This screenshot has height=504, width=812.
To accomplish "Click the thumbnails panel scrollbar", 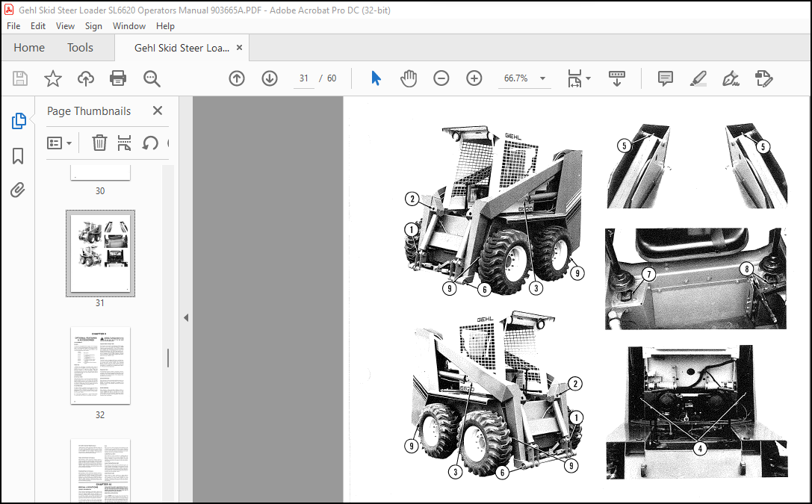I will 168,358.
